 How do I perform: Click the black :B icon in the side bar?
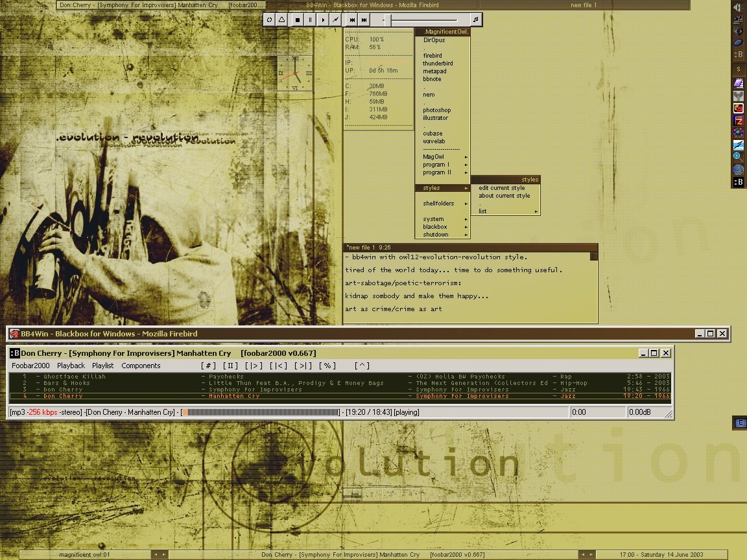click(739, 182)
